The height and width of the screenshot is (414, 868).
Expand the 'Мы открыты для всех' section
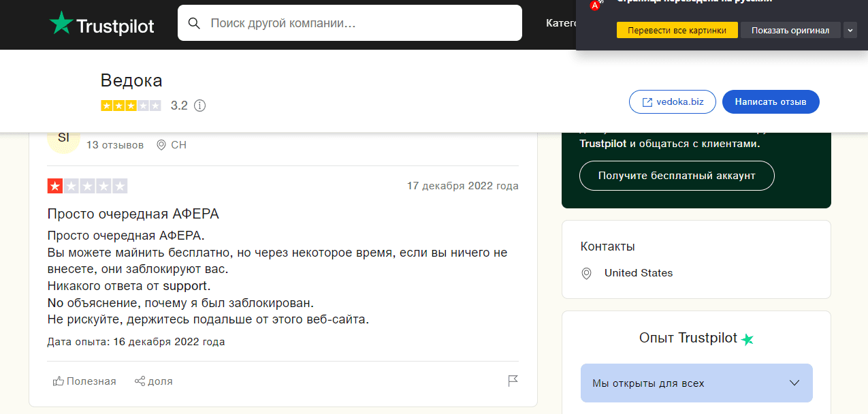coord(696,383)
